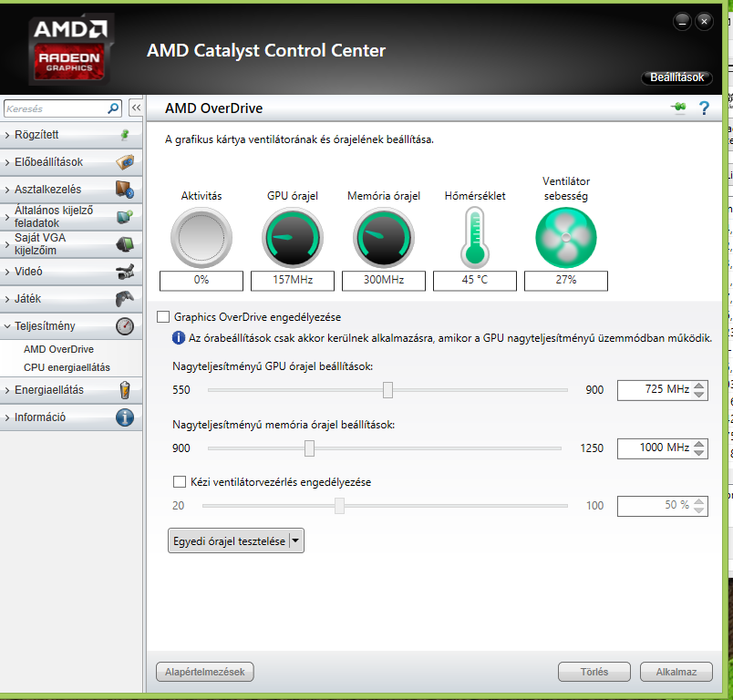Click the AMD Radeon Graphics logo
The height and width of the screenshot is (700, 733).
tap(70, 49)
